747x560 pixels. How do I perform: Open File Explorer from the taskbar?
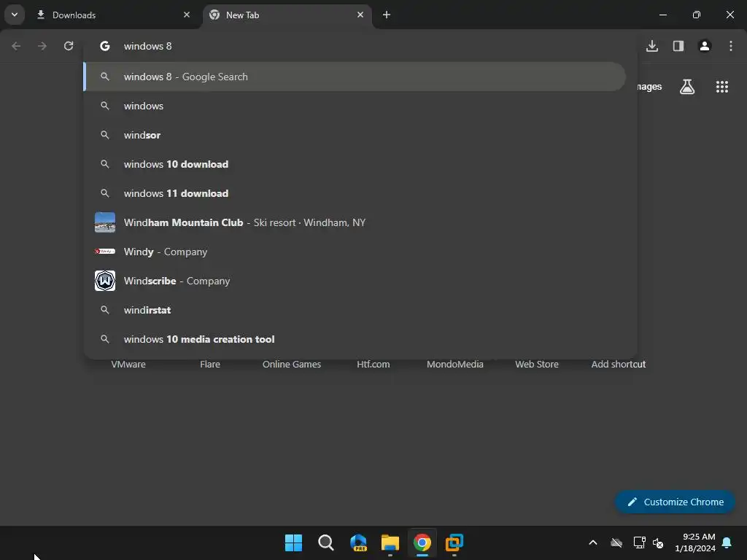pyautogui.click(x=390, y=542)
